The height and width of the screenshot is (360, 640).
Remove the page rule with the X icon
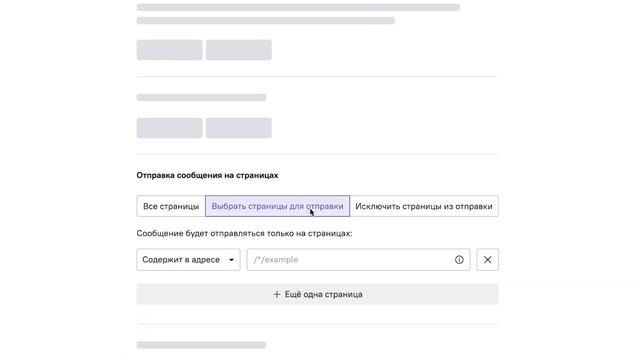click(x=487, y=260)
